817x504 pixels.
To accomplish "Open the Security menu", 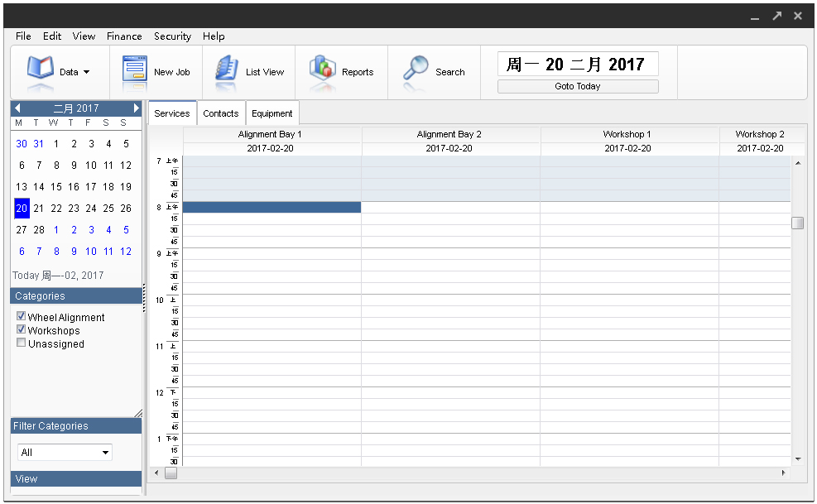I will tap(172, 36).
